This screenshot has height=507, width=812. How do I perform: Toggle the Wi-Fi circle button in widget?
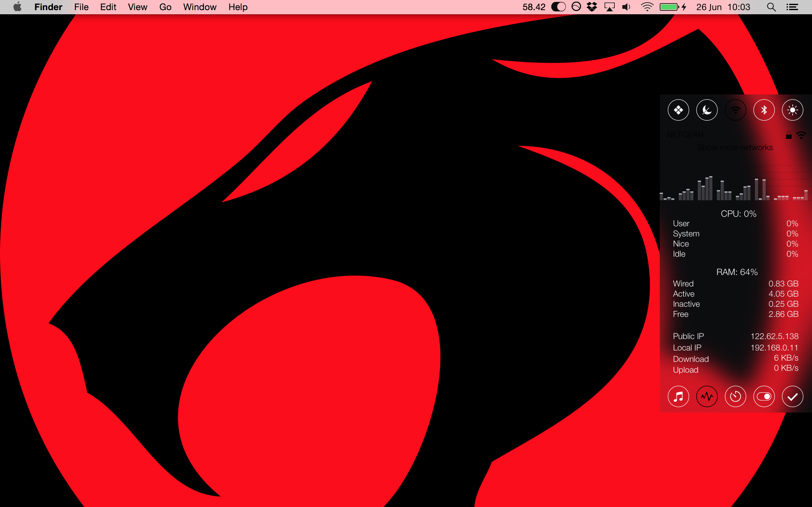coord(735,110)
